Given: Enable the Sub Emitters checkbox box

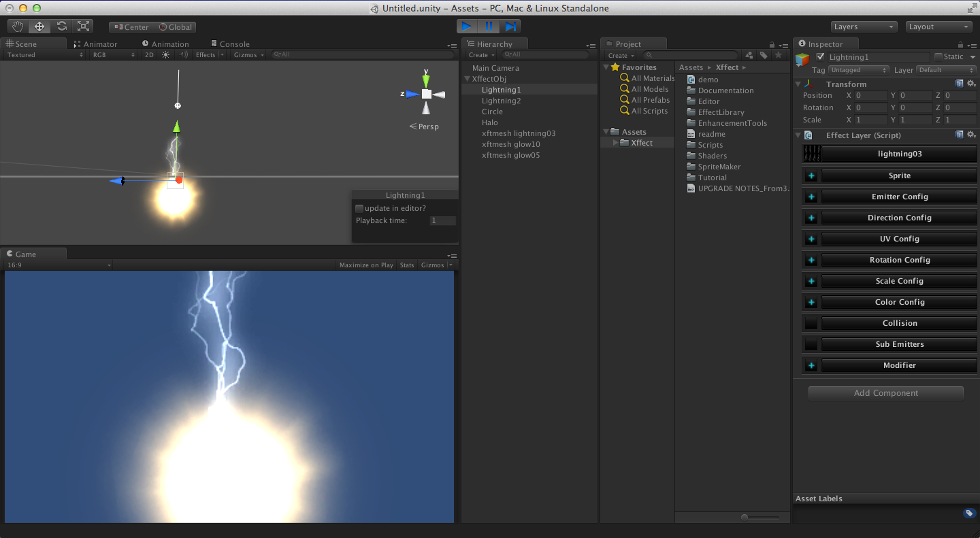Looking at the screenshot, I should 811,344.
